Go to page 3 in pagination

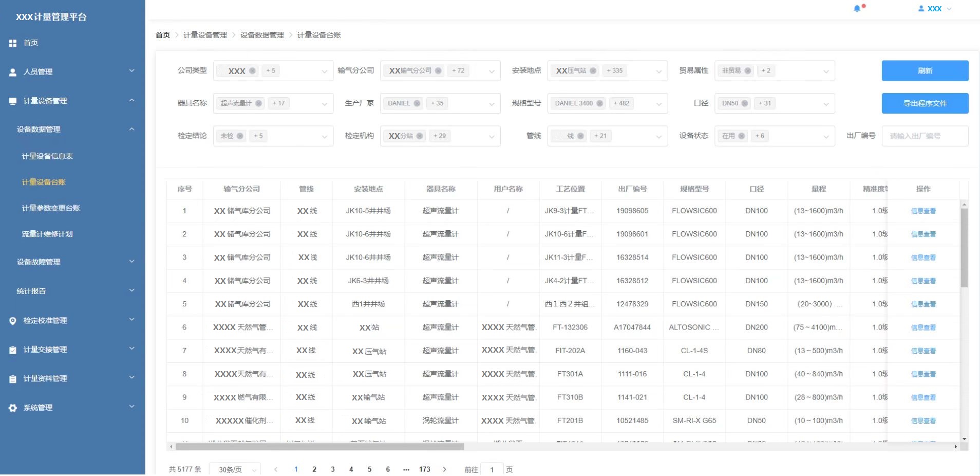click(x=333, y=470)
